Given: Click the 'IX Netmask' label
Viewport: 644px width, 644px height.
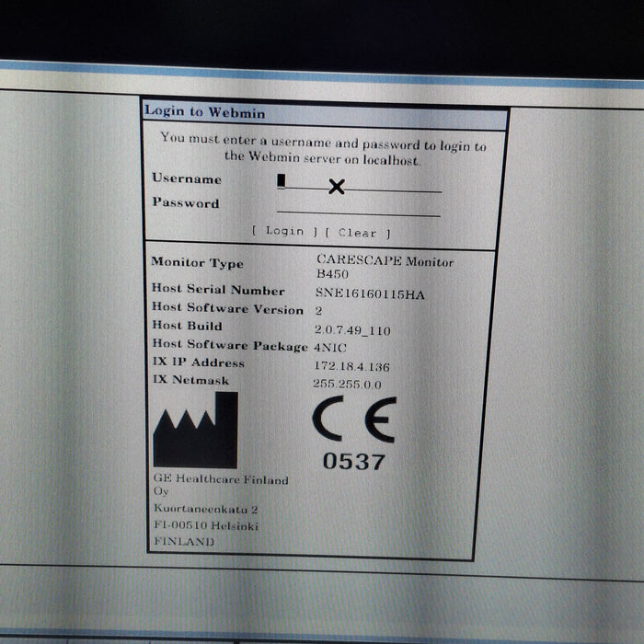Looking at the screenshot, I should point(191,379).
